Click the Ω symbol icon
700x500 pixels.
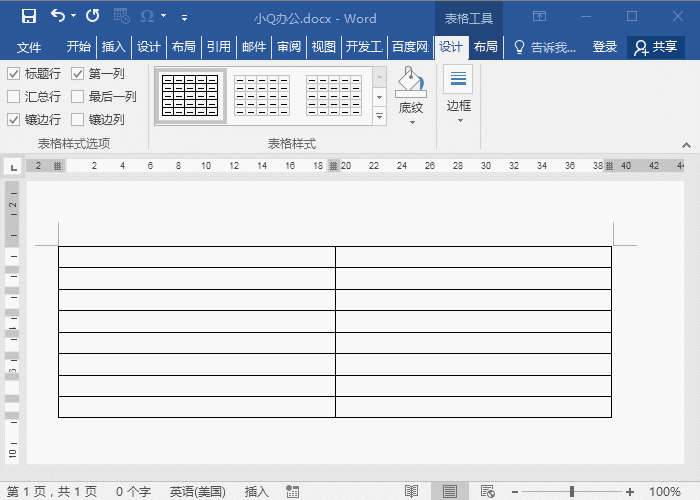(x=147, y=17)
